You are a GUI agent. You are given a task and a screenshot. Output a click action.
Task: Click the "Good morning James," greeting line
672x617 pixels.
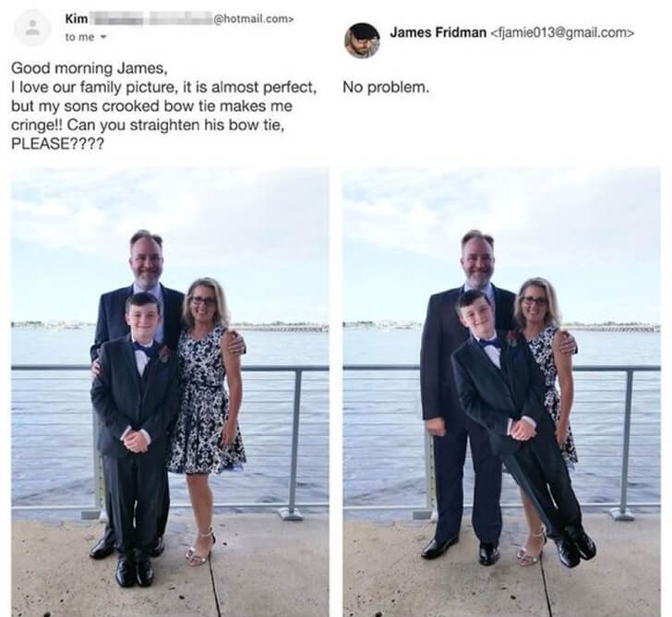point(88,68)
